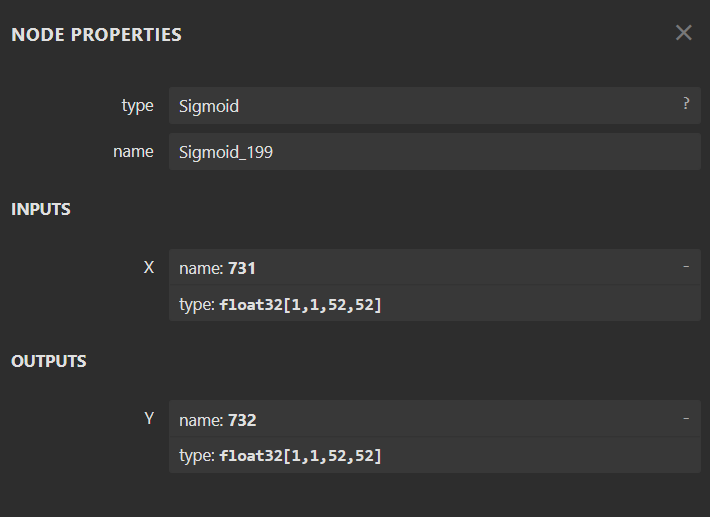Collapse the input 731 details
710x517 pixels.
(x=686, y=267)
